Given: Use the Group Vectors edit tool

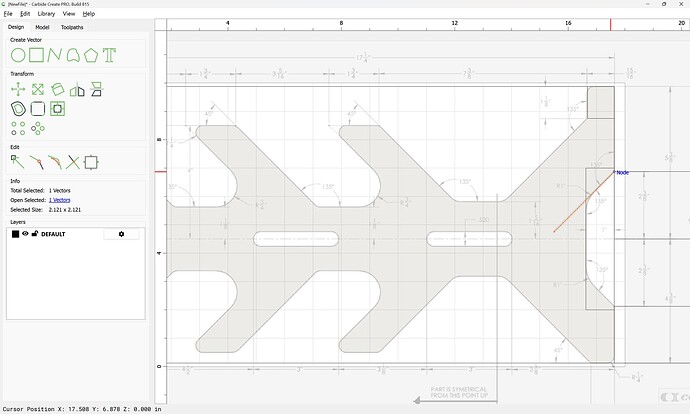Looking at the screenshot, I should click(91, 162).
